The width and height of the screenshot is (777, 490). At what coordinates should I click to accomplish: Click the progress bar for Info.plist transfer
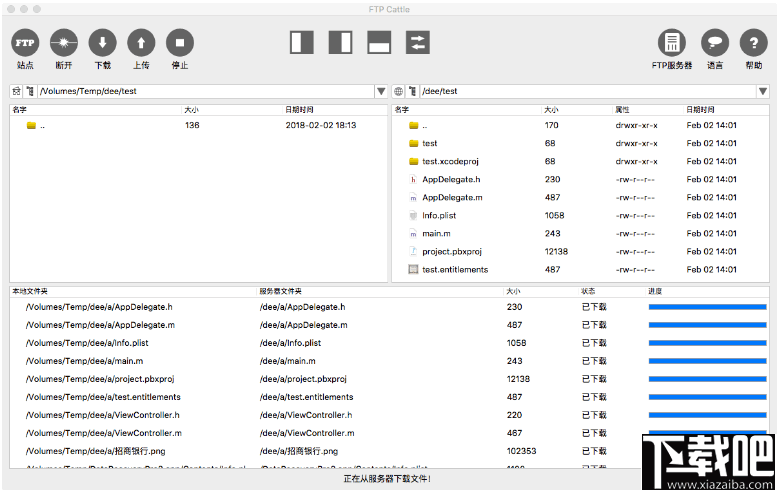(708, 343)
